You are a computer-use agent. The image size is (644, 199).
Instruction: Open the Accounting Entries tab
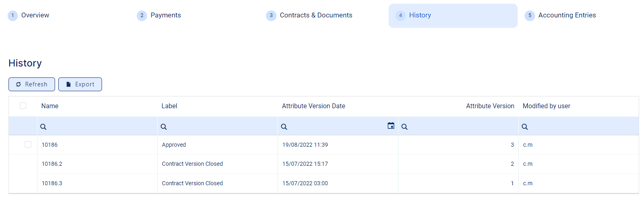coord(567,15)
